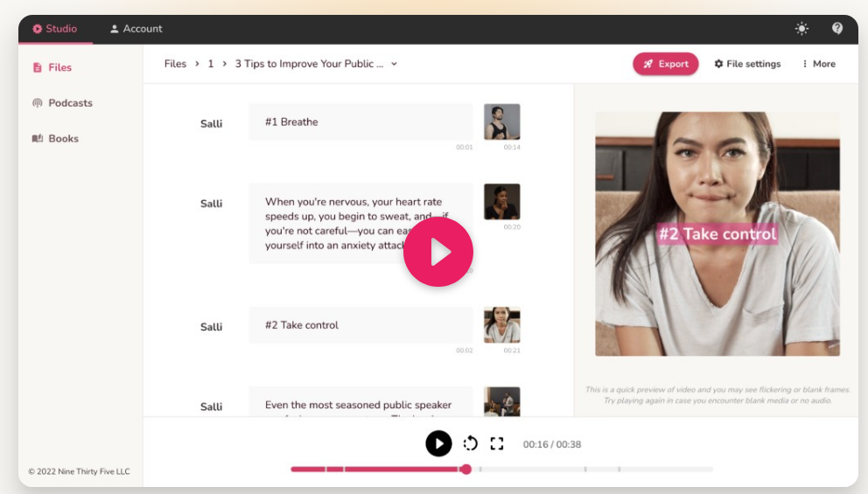
Task: Expand the file title dropdown chevron
Action: tap(394, 64)
